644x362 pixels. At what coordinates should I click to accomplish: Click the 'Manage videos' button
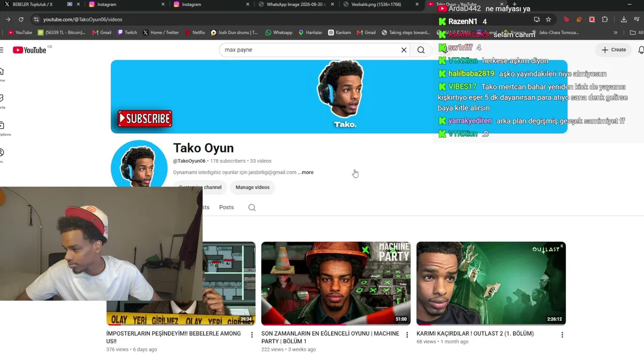coord(253,188)
